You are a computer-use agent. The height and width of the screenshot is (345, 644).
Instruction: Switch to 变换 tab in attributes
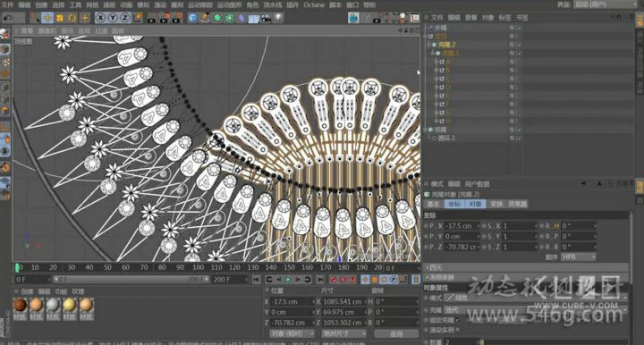tap(496, 204)
